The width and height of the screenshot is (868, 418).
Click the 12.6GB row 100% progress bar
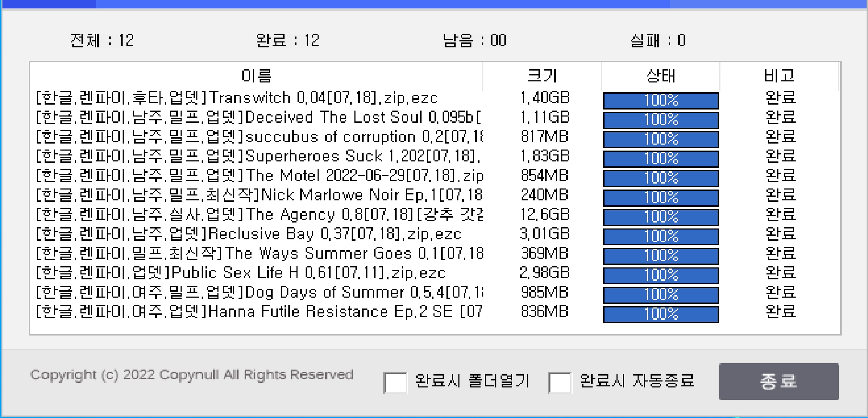click(661, 217)
